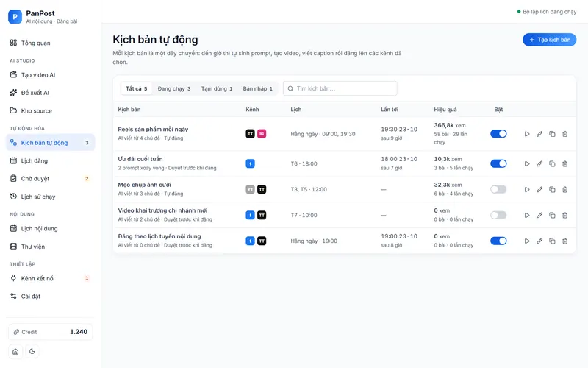Select the 'Tất cả' filter tab

(137, 88)
